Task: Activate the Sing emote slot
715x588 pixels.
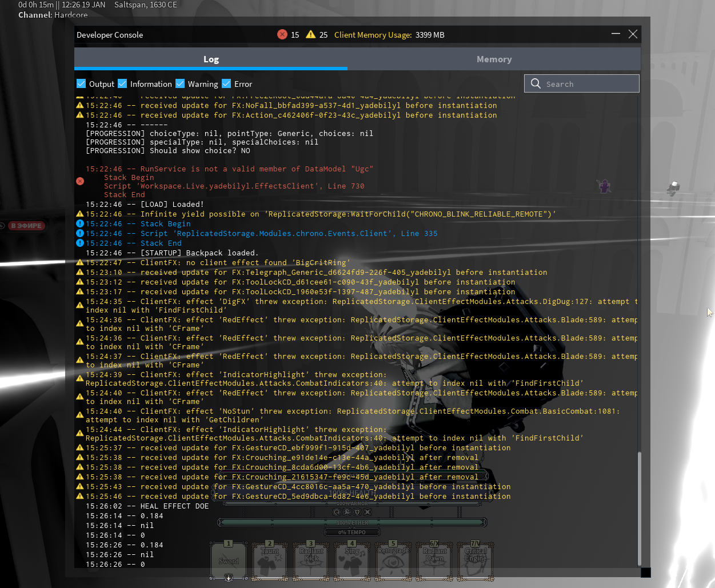Action: click(352, 560)
